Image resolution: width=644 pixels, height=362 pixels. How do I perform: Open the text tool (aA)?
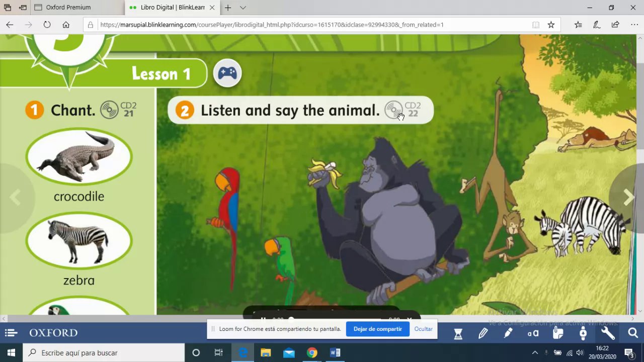coord(533,333)
